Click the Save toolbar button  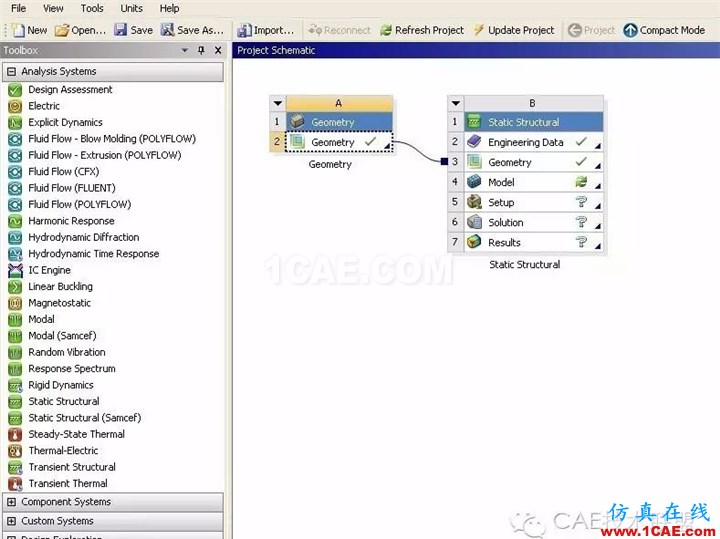pos(134,30)
